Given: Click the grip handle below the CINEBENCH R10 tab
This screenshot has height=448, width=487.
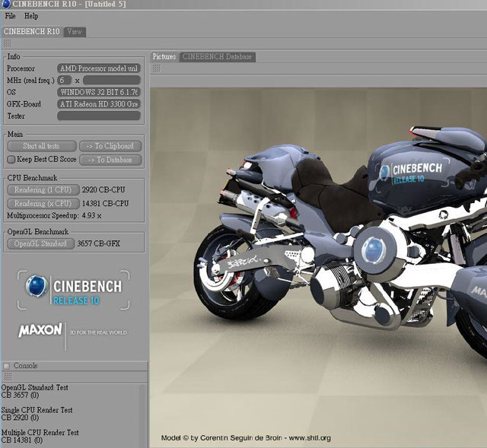Looking at the screenshot, I should [x=6, y=44].
